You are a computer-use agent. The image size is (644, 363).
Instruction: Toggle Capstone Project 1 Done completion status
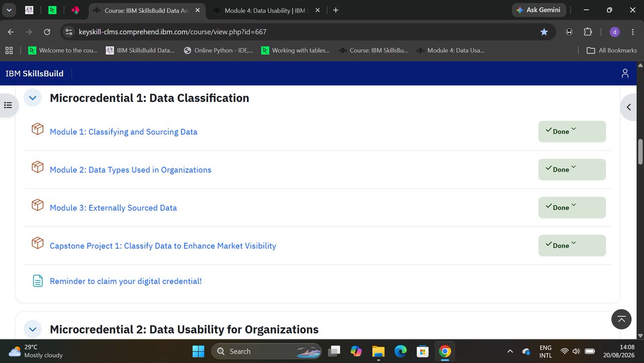click(572, 245)
